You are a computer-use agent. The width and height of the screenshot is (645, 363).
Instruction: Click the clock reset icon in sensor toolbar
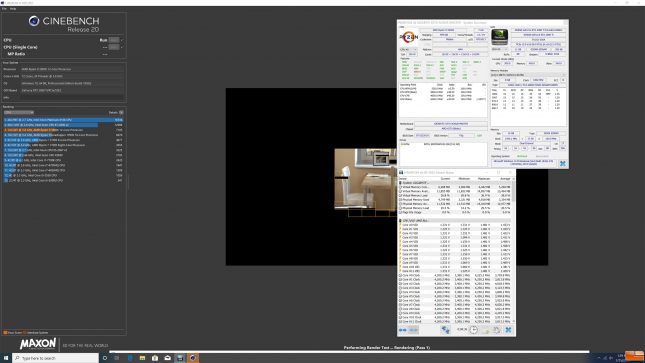[473, 330]
